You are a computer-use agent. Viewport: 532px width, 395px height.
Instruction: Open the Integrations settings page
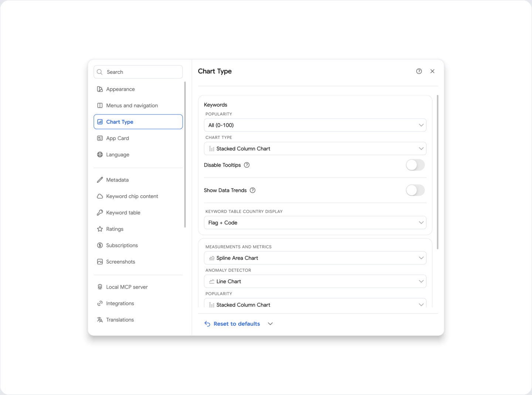(x=138, y=303)
